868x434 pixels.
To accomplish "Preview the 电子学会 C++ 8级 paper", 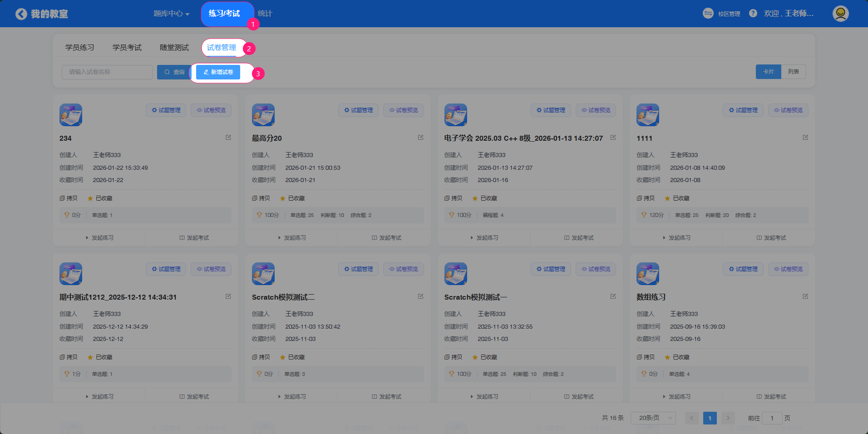I will click(x=596, y=110).
